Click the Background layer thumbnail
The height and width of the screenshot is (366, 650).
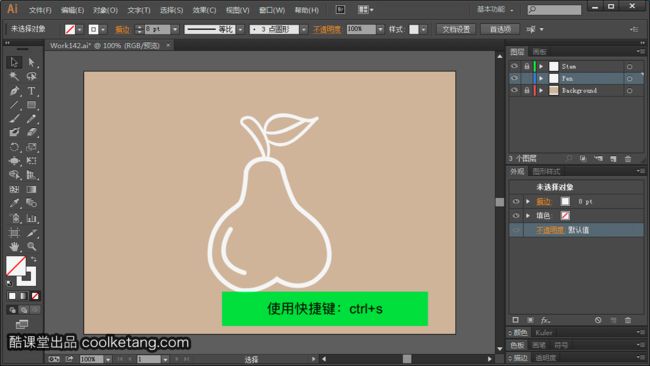tap(553, 90)
